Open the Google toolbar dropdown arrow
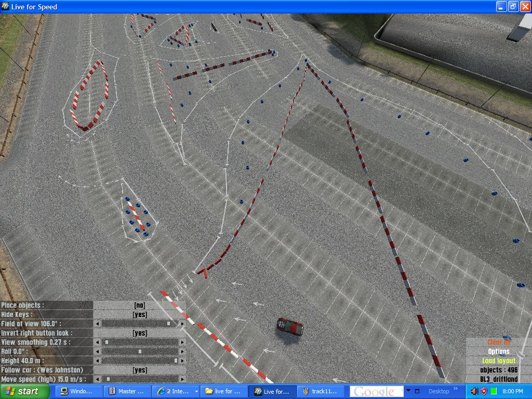 pos(408,391)
